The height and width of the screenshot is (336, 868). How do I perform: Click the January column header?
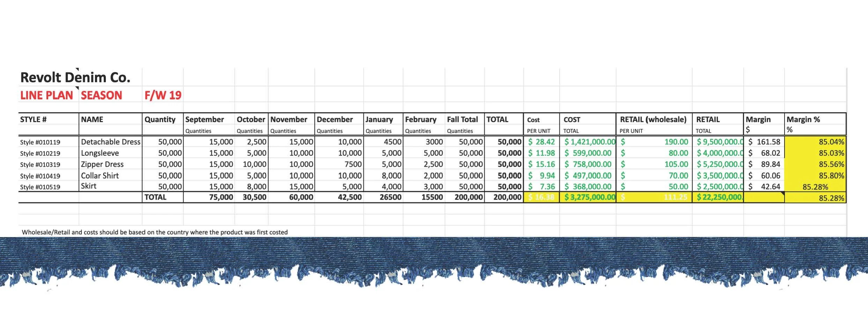click(379, 120)
